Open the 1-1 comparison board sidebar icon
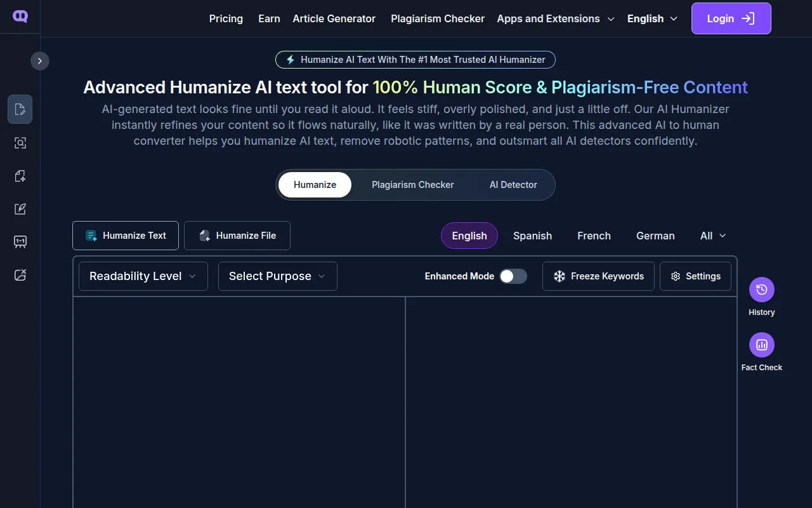 coord(20,241)
